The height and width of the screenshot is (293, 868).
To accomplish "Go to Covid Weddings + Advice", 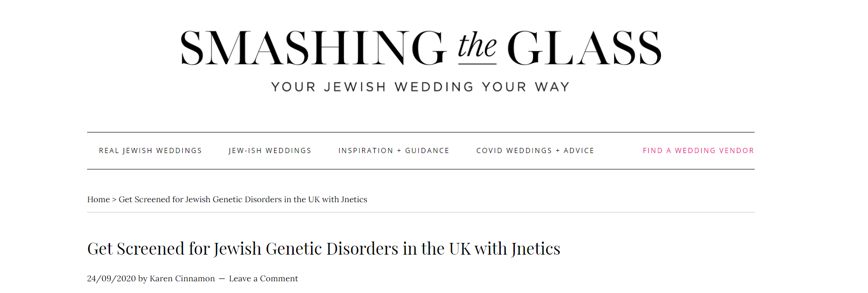I will point(535,151).
